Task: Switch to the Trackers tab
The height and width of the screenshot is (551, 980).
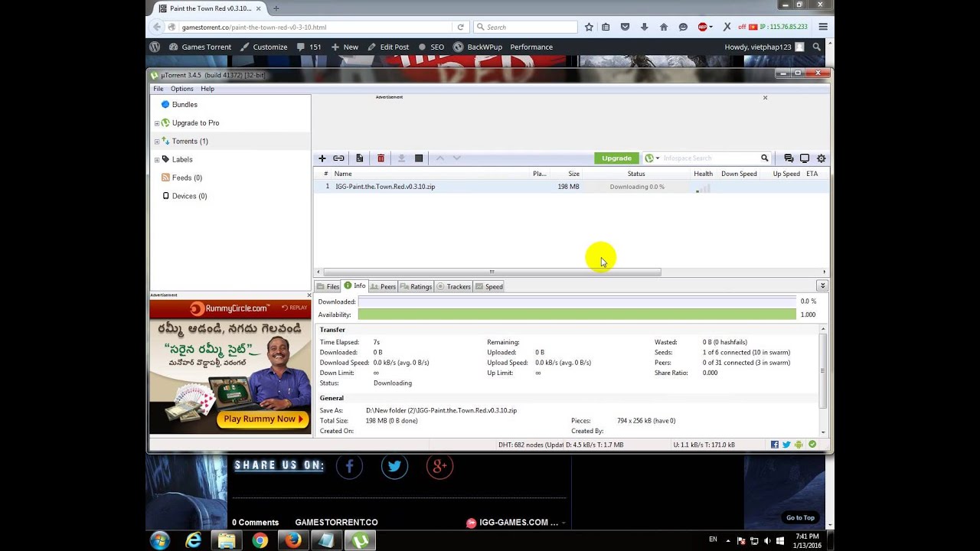Action: pos(453,286)
